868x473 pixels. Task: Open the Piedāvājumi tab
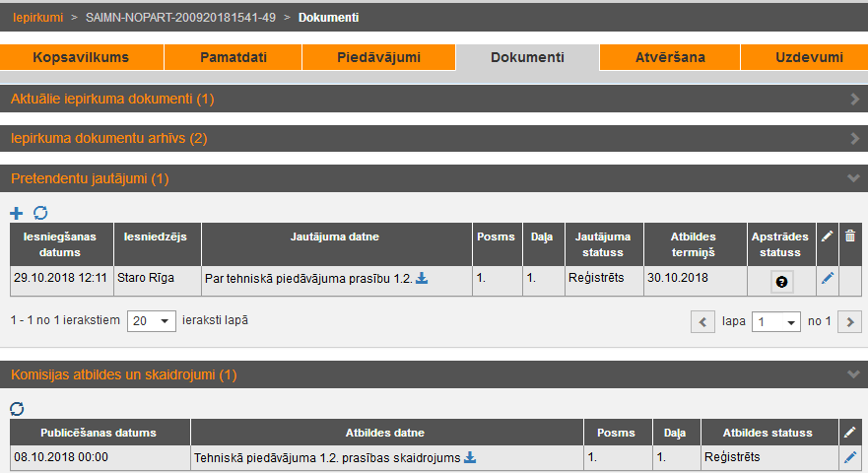[x=378, y=57]
